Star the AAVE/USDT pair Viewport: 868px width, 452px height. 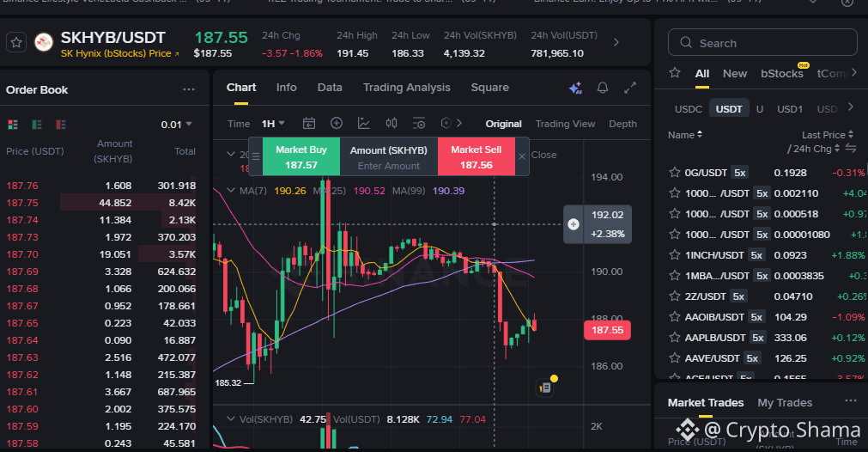click(674, 358)
